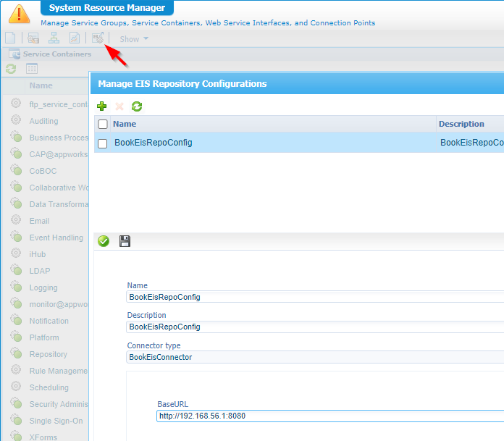Toggle the select-all checkbox in header
The height and width of the screenshot is (441, 504).
103,124
